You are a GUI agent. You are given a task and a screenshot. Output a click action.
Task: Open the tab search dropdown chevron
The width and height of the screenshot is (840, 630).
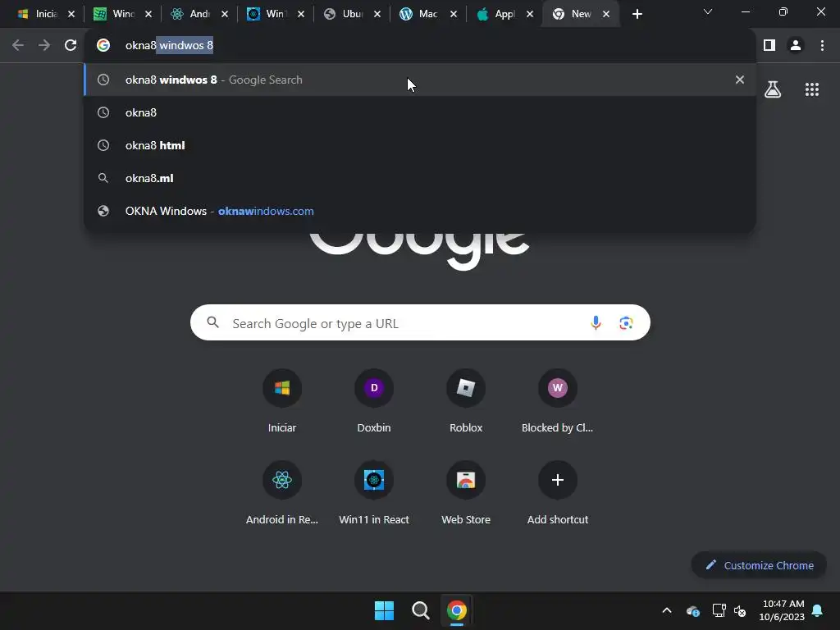[x=708, y=11]
